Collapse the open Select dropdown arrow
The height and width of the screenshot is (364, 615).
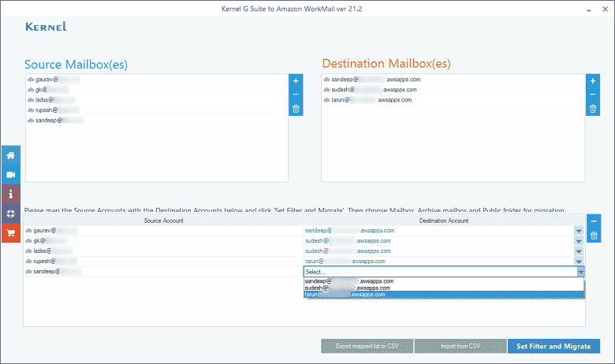[580, 272]
